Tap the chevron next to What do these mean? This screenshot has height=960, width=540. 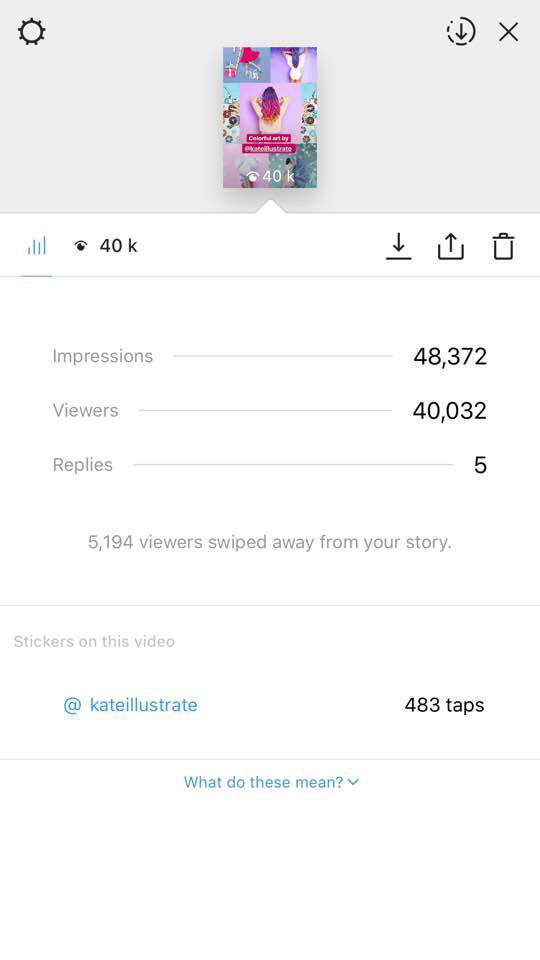click(353, 782)
